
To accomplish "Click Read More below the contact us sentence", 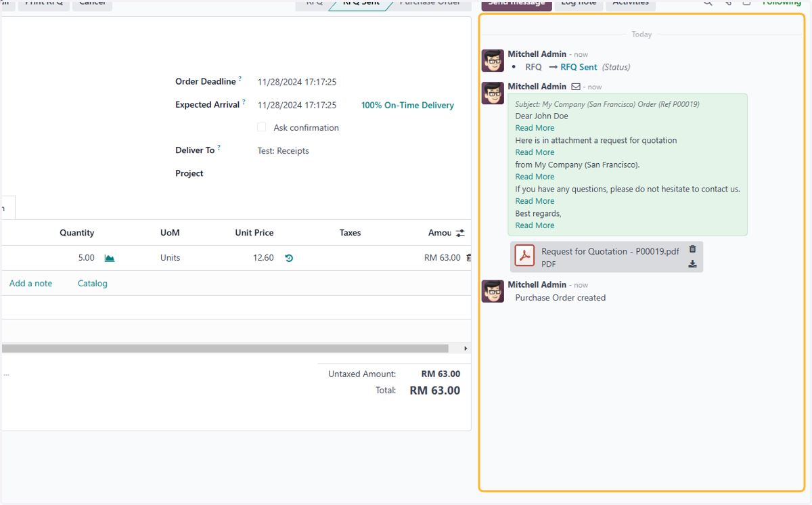I will coord(535,201).
